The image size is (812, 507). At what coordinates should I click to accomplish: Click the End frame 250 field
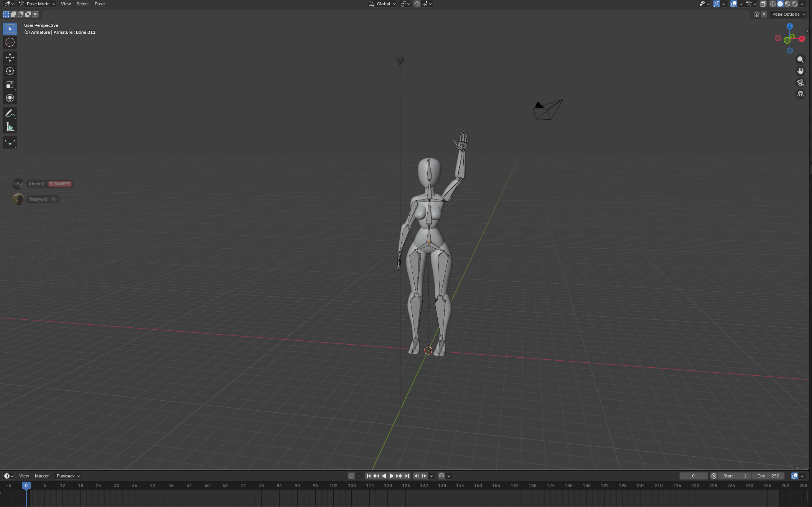pos(768,476)
